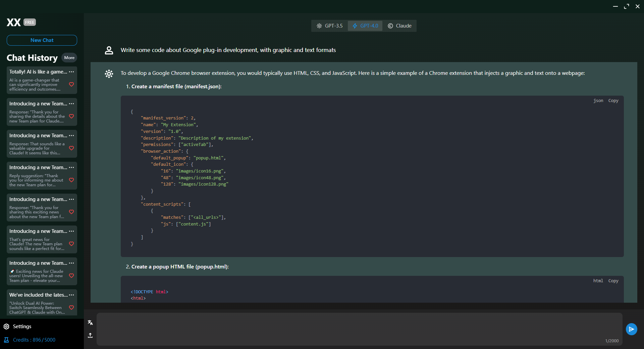Click the "manifest_version": 2 code line

point(168,118)
